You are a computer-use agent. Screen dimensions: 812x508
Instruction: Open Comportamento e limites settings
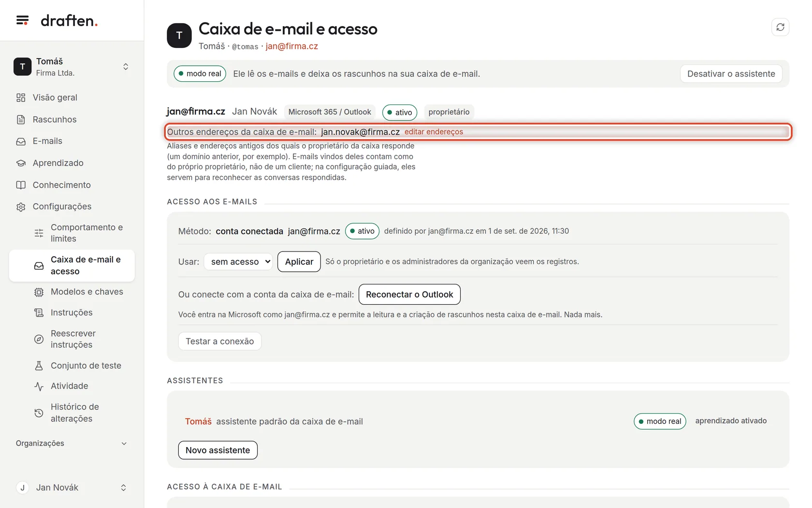[87, 233]
